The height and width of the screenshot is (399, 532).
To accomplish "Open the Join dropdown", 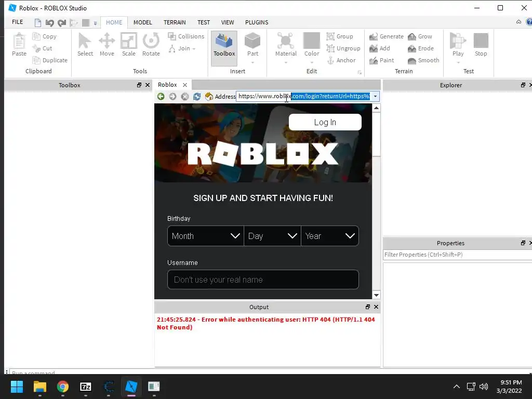I will (182, 48).
